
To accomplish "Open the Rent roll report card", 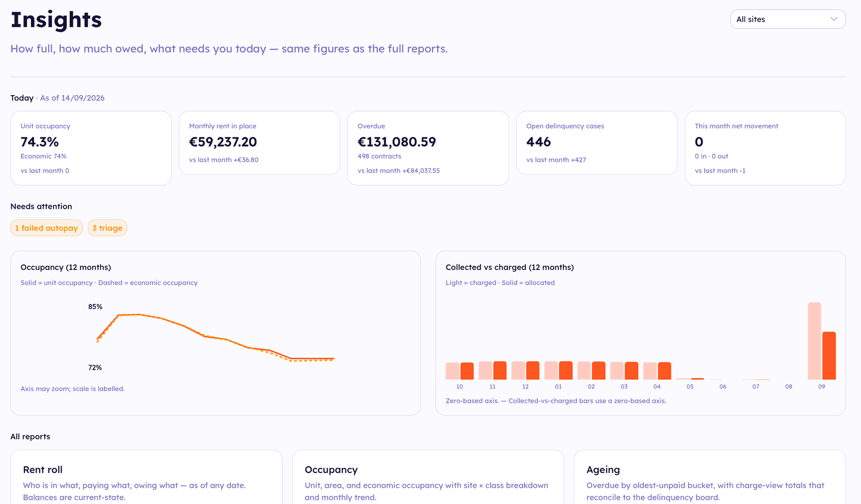I will point(146,477).
